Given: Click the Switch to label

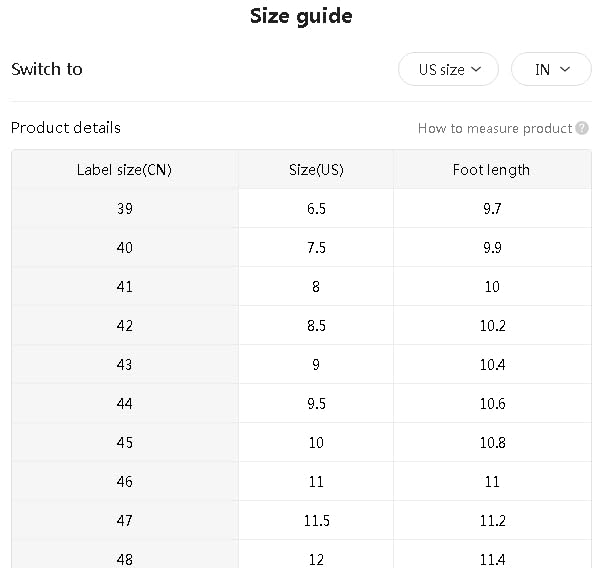Looking at the screenshot, I should pos(46,69).
